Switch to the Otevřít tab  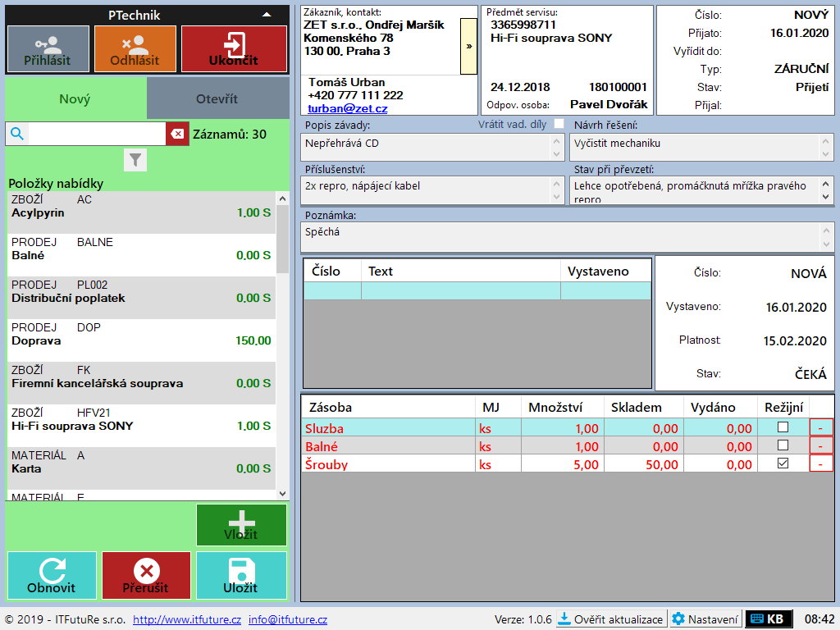pyautogui.click(x=217, y=98)
